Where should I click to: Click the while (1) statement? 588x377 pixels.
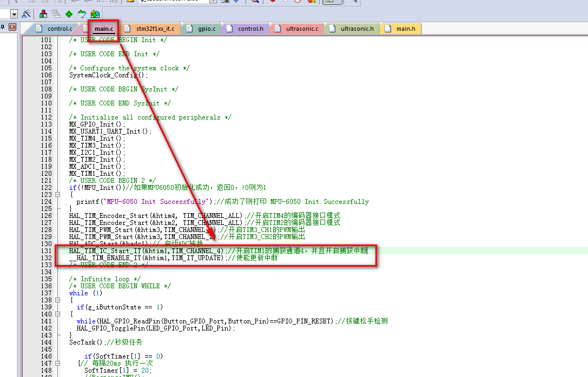click(x=85, y=293)
